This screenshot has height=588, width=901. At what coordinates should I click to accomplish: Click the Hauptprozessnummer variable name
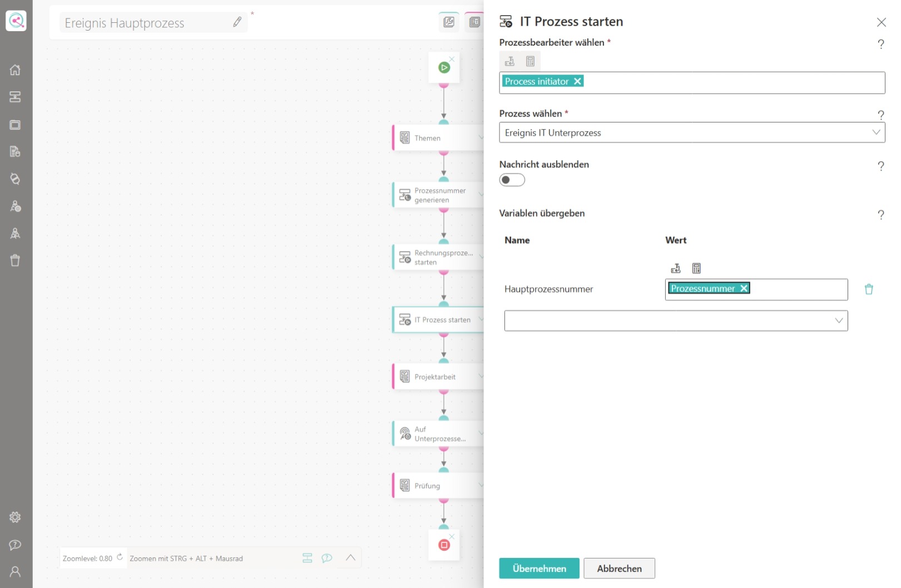[x=549, y=289]
